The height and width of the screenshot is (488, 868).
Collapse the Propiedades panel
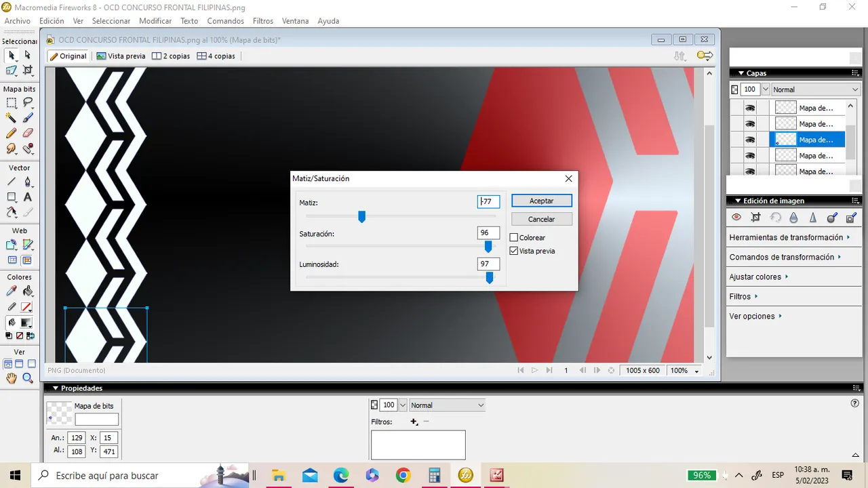56,388
